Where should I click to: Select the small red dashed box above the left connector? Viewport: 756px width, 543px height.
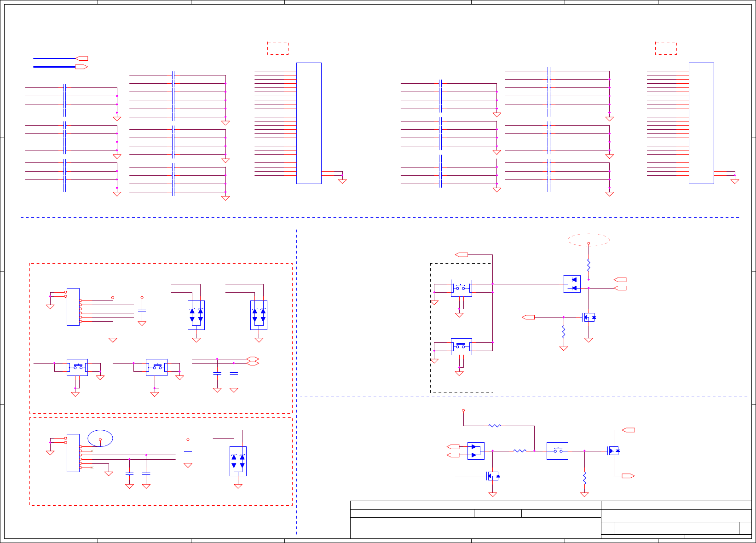(x=278, y=48)
